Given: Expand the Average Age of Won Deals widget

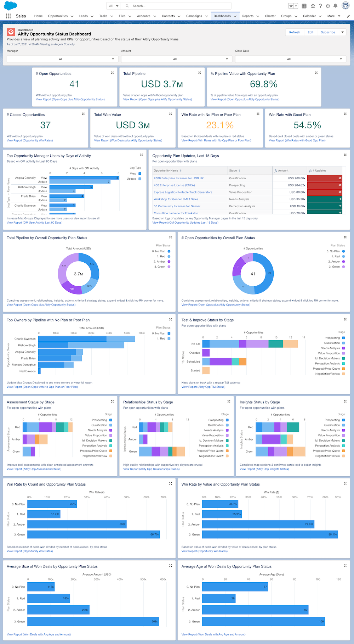Looking at the screenshot, I should coord(345,566).
